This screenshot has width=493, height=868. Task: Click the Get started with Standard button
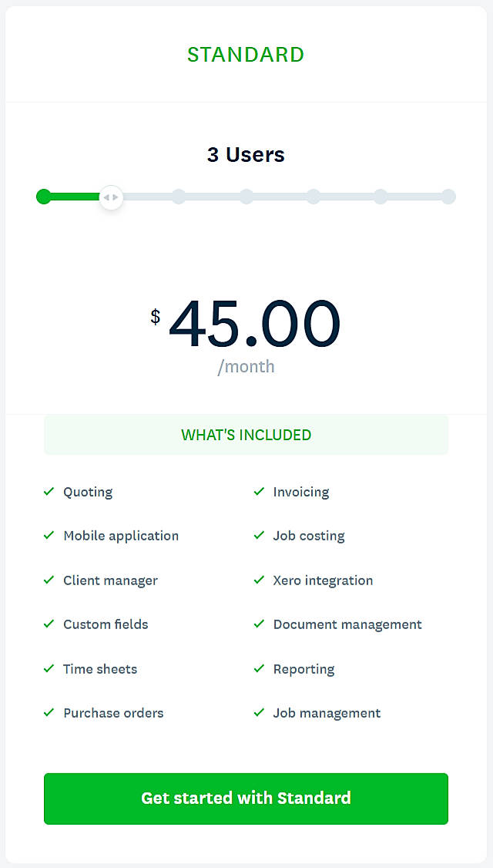click(246, 799)
